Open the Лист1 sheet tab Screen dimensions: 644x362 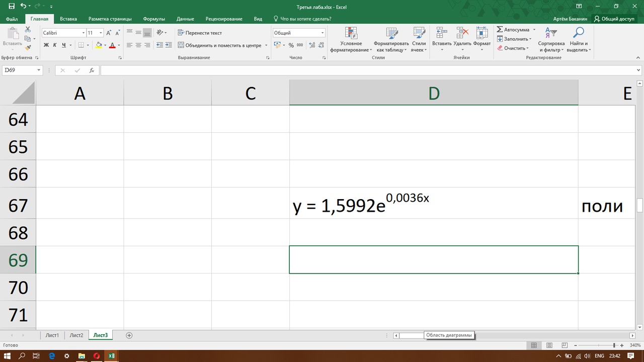pos(52,335)
